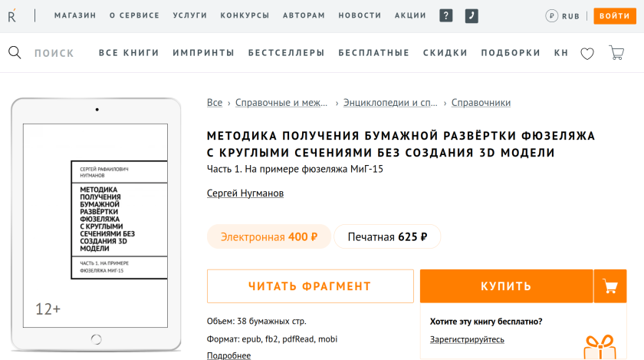Select Электронная 400 ₽ format
The height and width of the screenshot is (360, 644).
click(x=269, y=236)
